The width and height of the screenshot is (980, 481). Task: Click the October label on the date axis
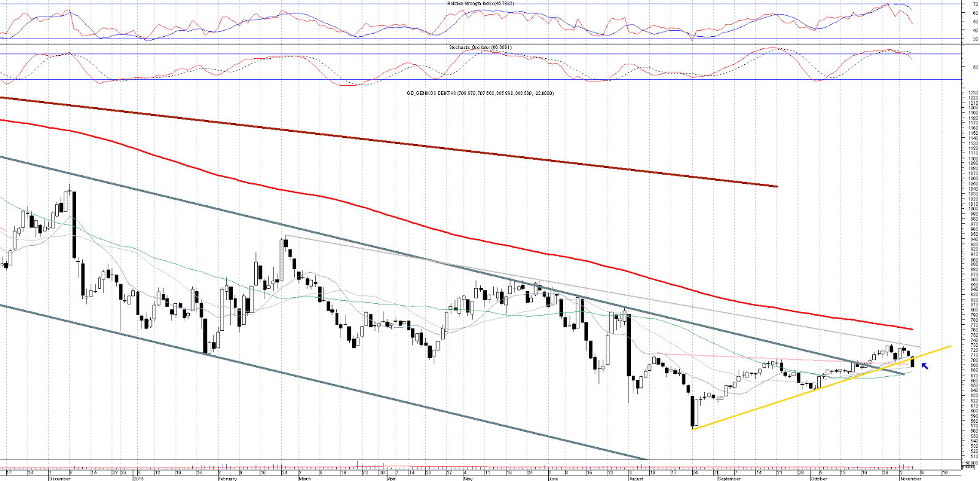pos(819,479)
